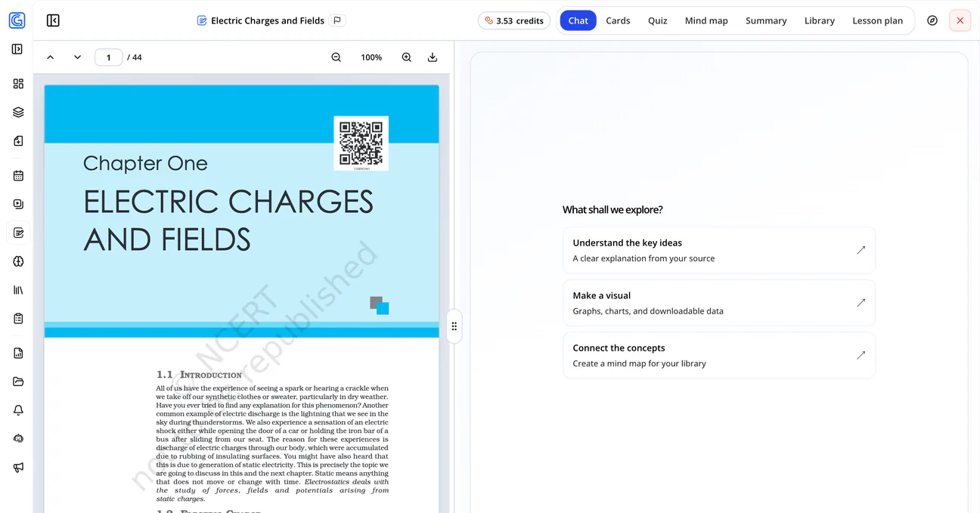Click the app logo icon
Viewport: 980px width, 513px height.
point(17,20)
